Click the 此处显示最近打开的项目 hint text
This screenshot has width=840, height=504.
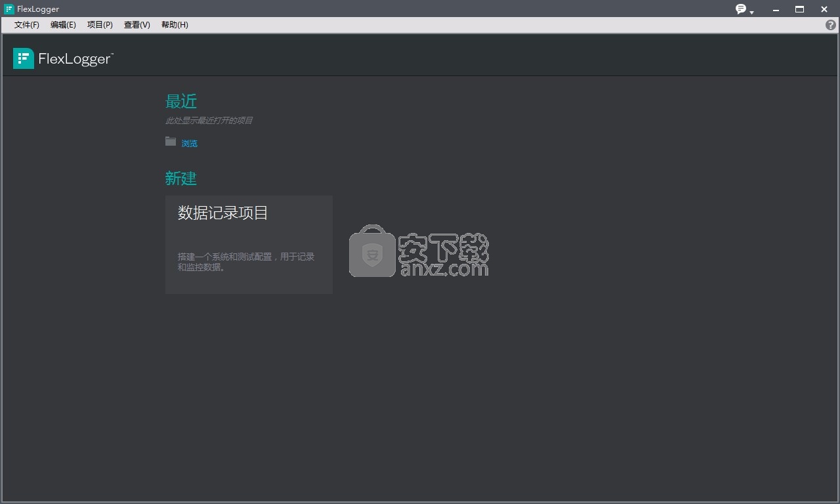(209, 121)
